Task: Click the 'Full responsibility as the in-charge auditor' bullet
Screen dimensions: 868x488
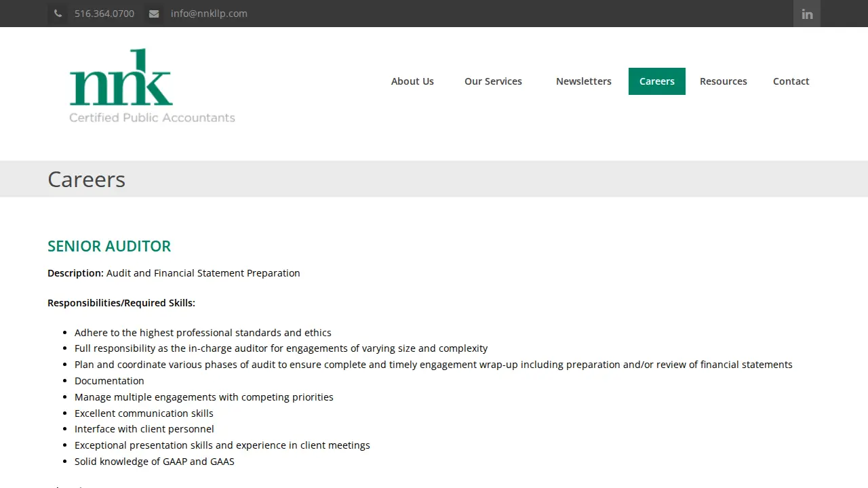Action: pyautogui.click(x=281, y=348)
